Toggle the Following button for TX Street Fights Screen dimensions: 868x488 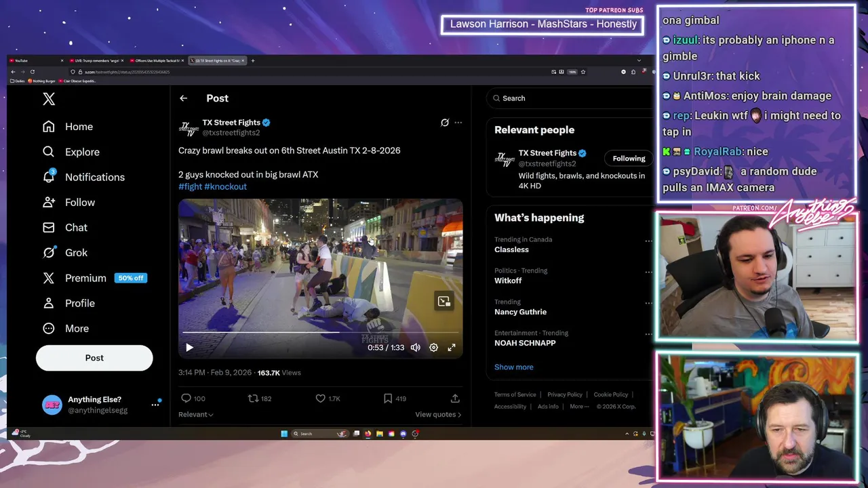[629, 159]
